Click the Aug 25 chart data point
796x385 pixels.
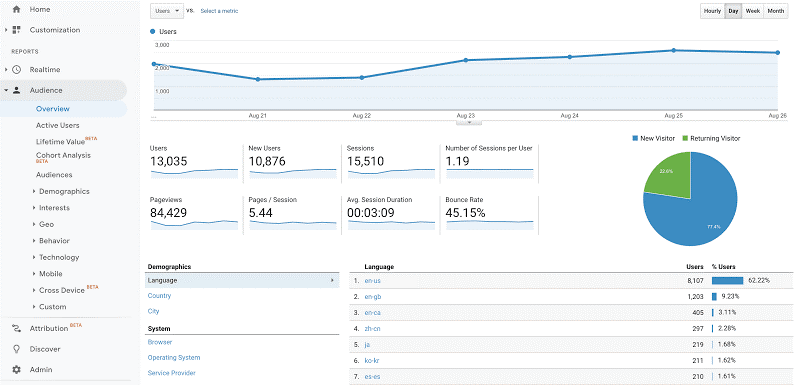point(674,50)
